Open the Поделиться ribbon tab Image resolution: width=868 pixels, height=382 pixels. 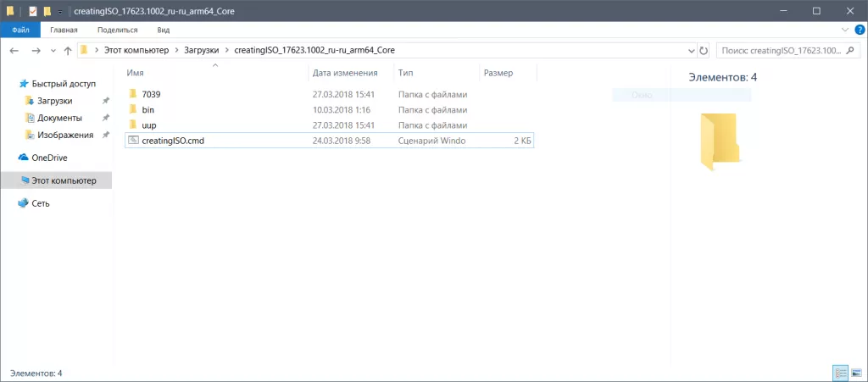[117, 30]
